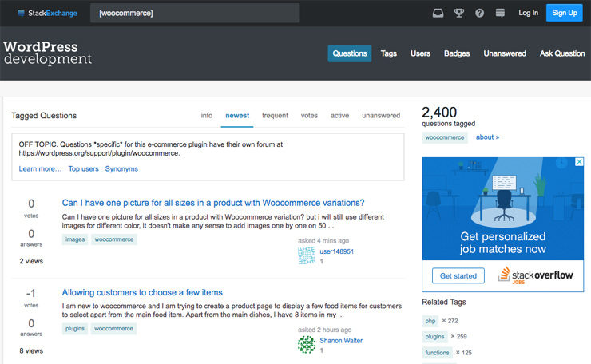Open the Tags navigation item
The width and height of the screenshot is (591, 364).
(x=389, y=53)
